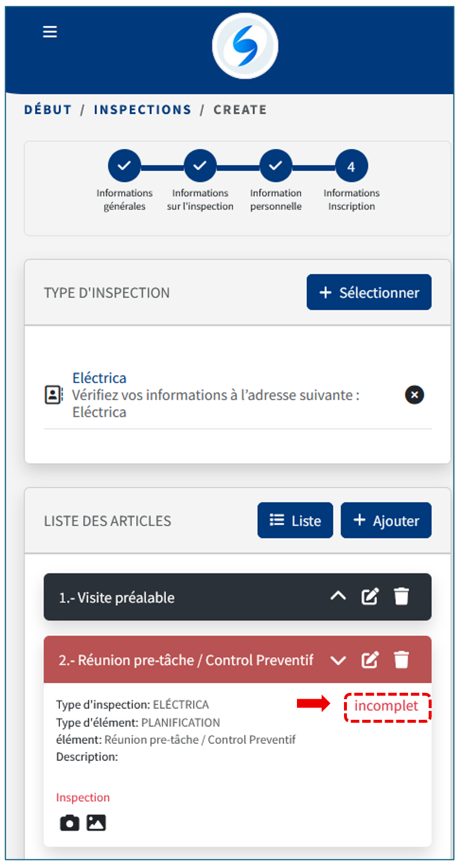Remove the Eléctrica inspection type
The image size is (461, 868).
[415, 395]
